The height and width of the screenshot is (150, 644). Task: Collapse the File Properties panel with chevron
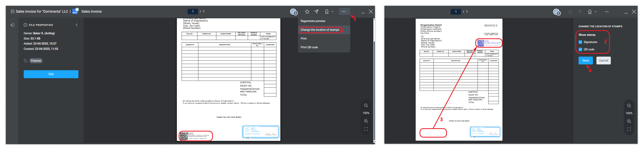click(x=77, y=25)
